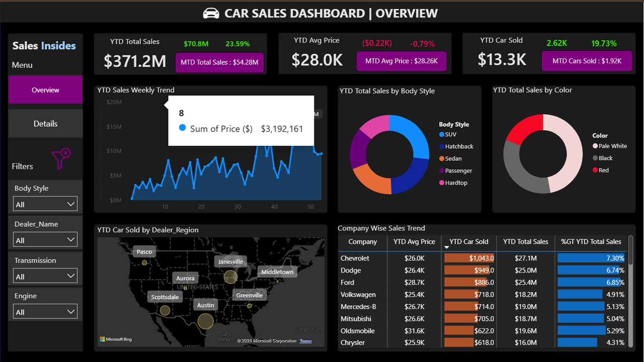
Task: Click the $28.0K YTD Avg Price value
Action: [x=317, y=60]
